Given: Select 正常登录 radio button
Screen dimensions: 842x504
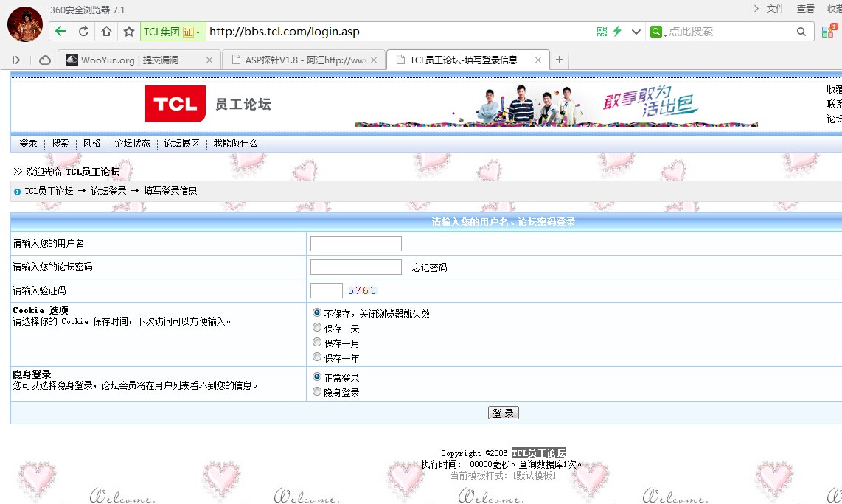Looking at the screenshot, I should [317, 377].
